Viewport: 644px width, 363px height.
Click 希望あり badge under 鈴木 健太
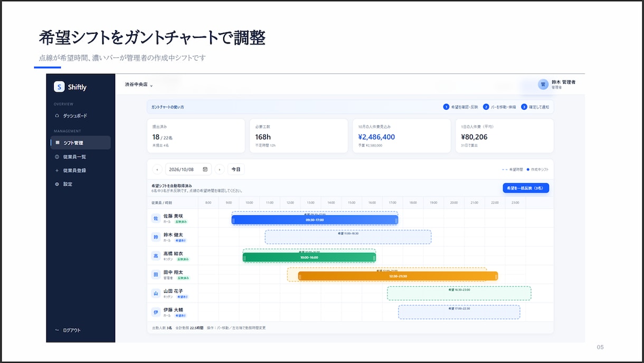181,241
